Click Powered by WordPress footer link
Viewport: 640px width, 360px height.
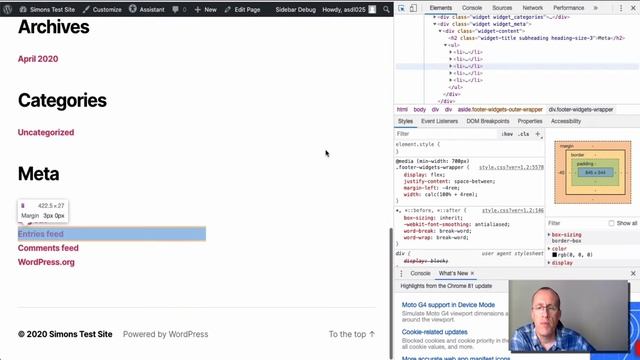click(165, 334)
